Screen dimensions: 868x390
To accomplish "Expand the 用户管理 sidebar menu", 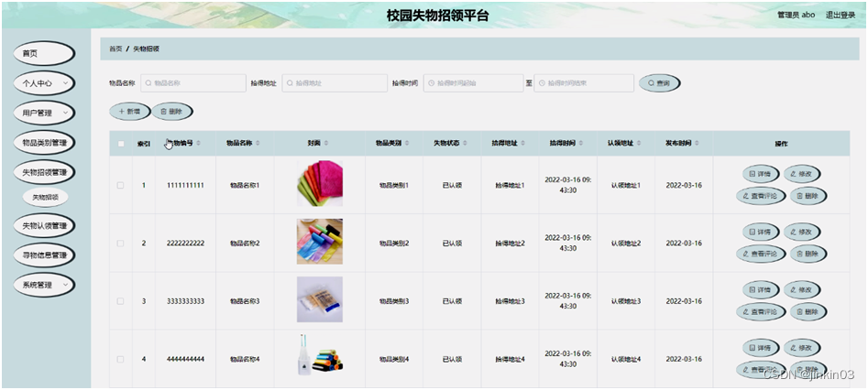I will [x=43, y=113].
